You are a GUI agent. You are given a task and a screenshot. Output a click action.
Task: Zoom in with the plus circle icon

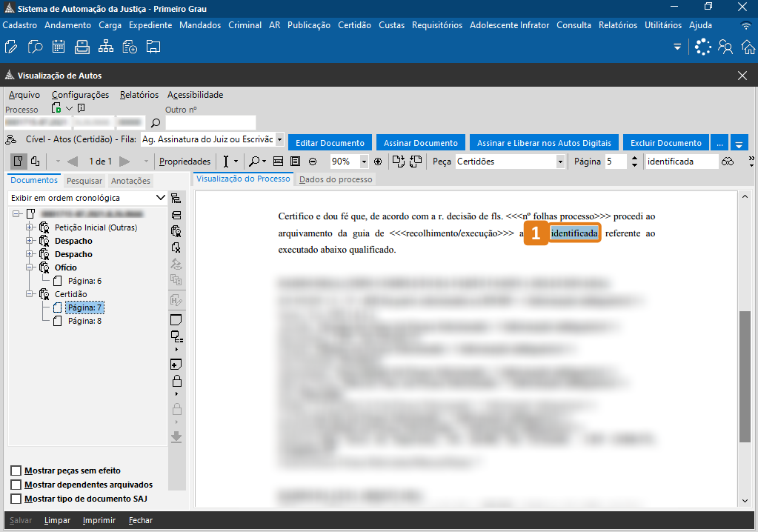pos(378,162)
